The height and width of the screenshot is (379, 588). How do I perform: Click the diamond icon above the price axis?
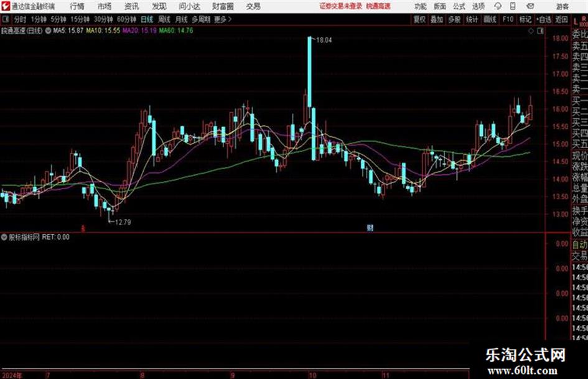click(x=531, y=30)
